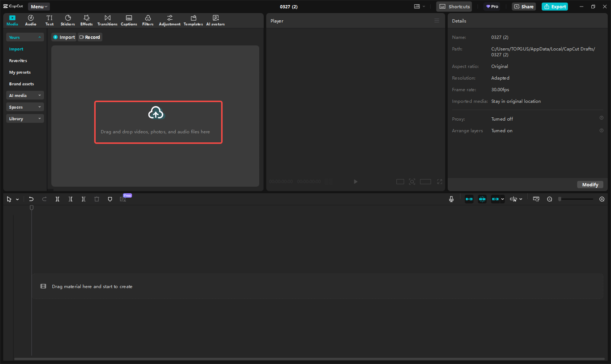The height and width of the screenshot is (364, 611).
Task: Expand the Library section
Action: pos(25,118)
